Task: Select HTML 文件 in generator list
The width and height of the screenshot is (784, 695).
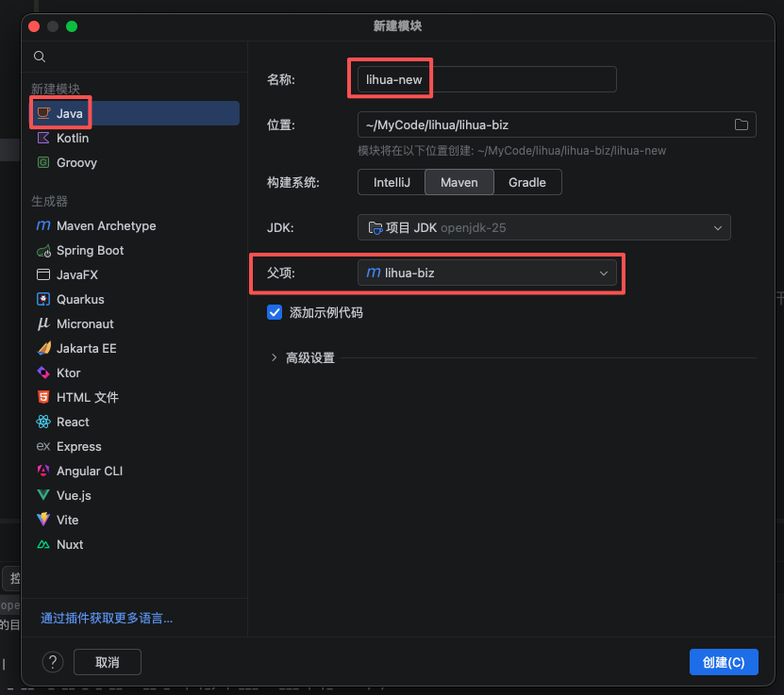Action: (87, 398)
